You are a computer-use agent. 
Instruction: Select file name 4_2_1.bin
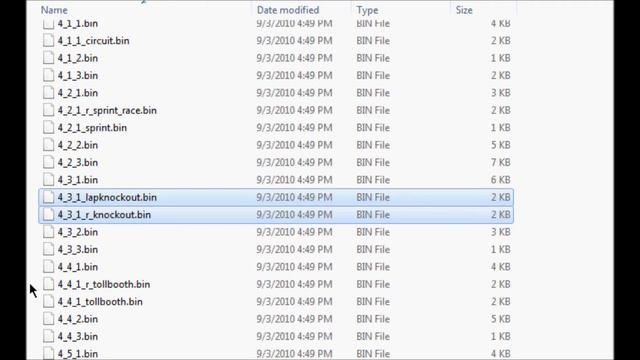(78, 93)
